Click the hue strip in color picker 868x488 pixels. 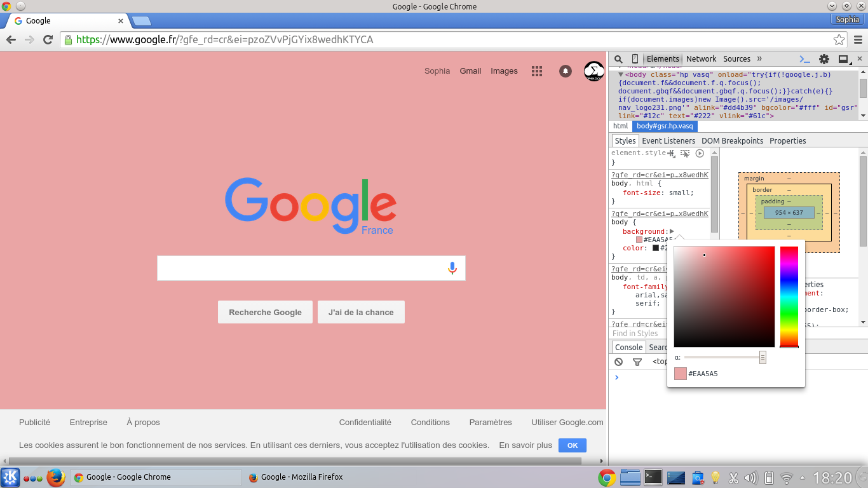click(789, 296)
